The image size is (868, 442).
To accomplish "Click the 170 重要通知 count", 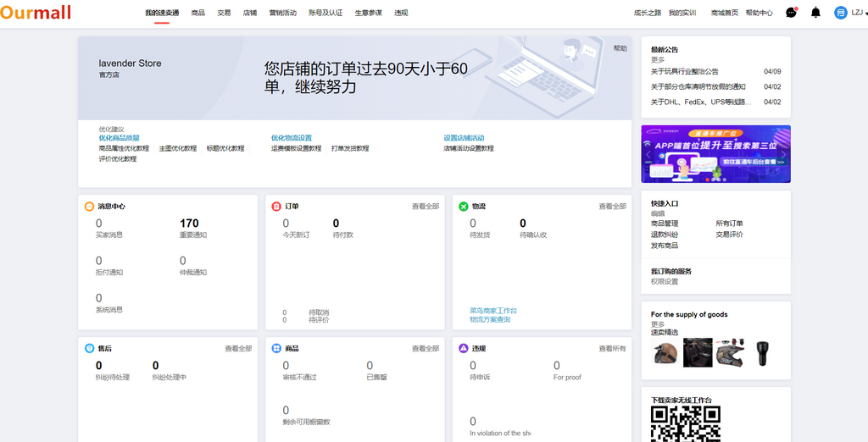I will point(189,224).
